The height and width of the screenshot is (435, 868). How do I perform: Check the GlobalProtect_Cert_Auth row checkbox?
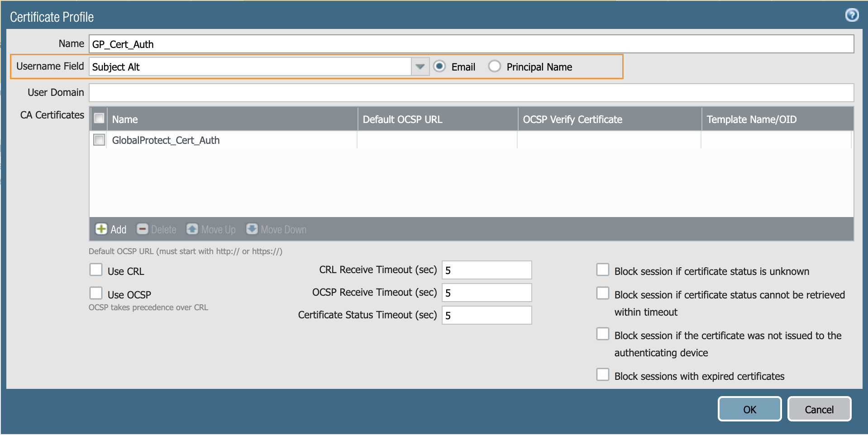pos(99,140)
